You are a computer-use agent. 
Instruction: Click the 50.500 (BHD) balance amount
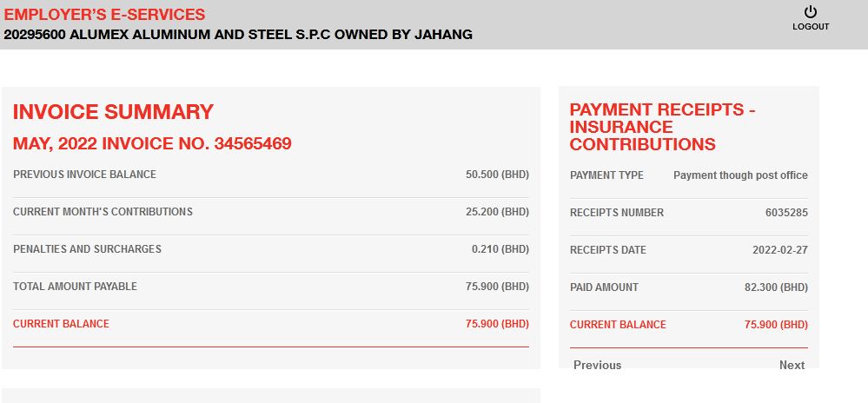pyautogui.click(x=497, y=175)
